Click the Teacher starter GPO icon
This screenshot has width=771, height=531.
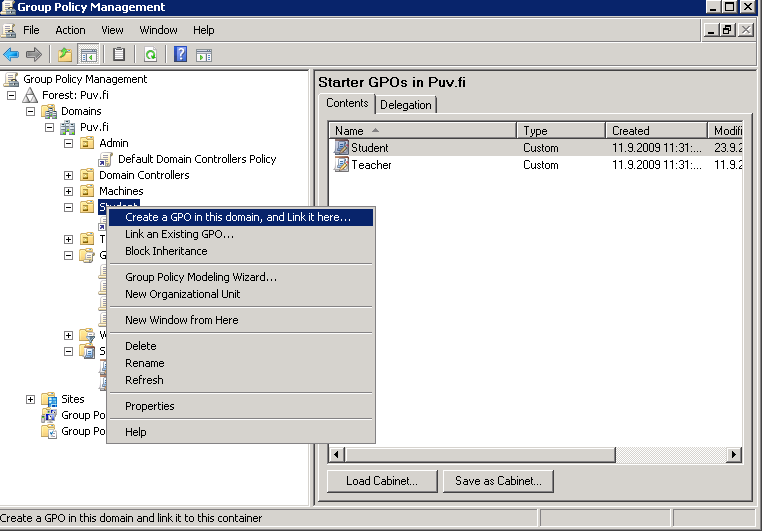tap(341, 164)
